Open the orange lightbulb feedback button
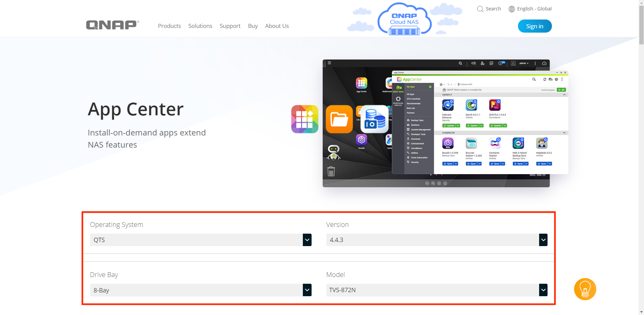644x315 pixels. coord(585,289)
